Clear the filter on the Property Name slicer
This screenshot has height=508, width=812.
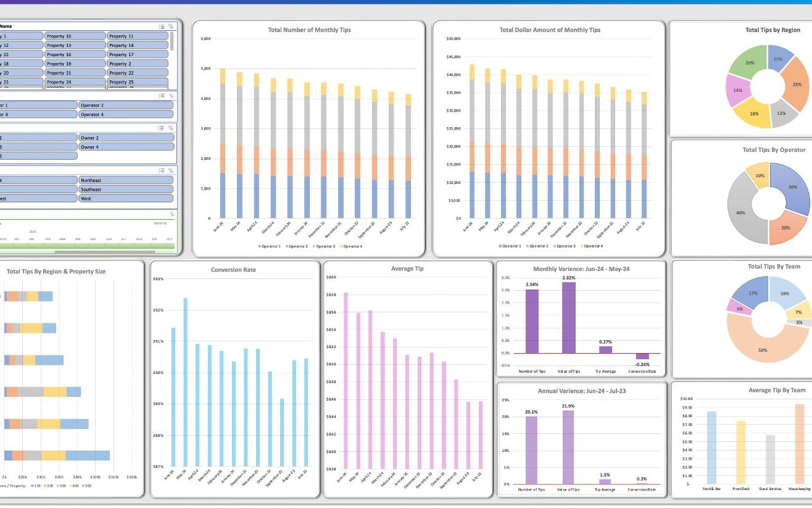click(171, 27)
